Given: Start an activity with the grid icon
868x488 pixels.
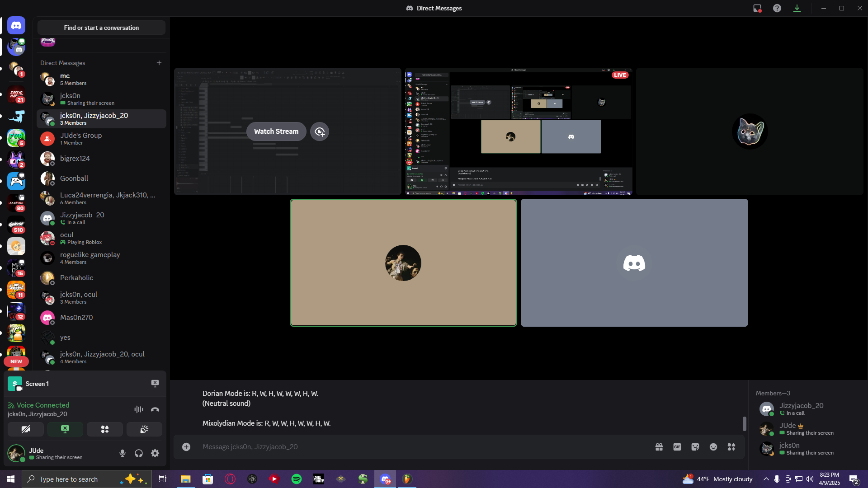Looking at the screenshot, I should pyautogui.click(x=105, y=429).
